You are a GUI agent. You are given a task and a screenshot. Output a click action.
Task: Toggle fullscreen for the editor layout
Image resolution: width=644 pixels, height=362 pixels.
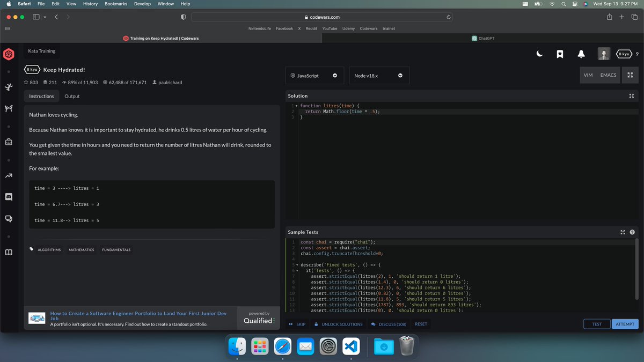tap(630, 75)
